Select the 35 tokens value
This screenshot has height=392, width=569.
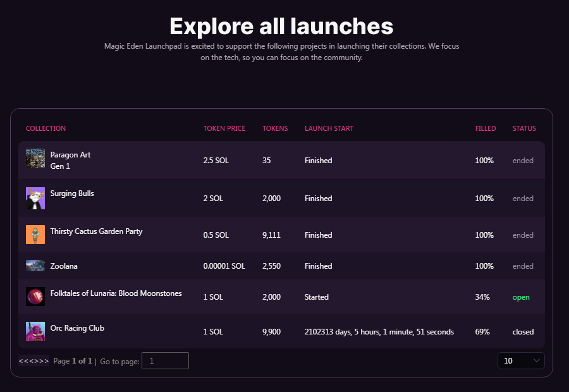tap(266, 161)
